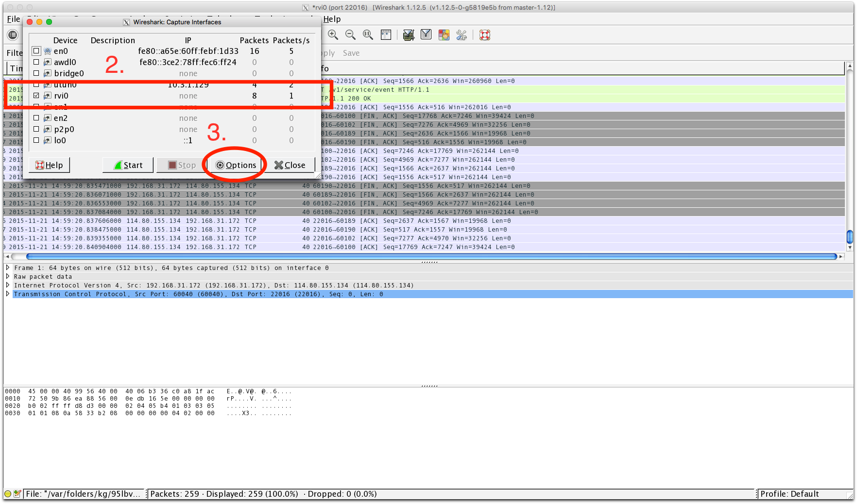This screenshot has height=504, width=857.
Task: Click the awdl0 device icon
Action: 48,62
